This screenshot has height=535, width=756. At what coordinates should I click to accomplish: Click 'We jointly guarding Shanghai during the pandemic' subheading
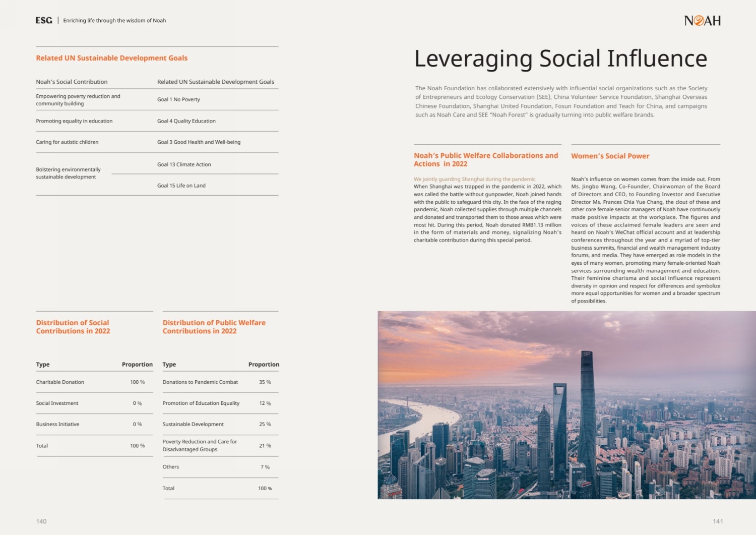[474, 179]
